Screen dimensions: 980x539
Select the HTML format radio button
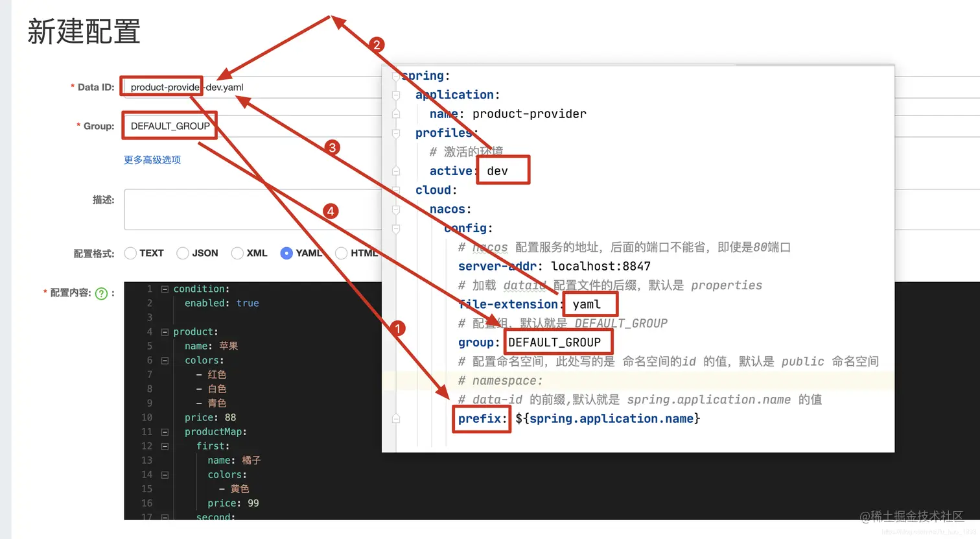click(x=342, y=253)
